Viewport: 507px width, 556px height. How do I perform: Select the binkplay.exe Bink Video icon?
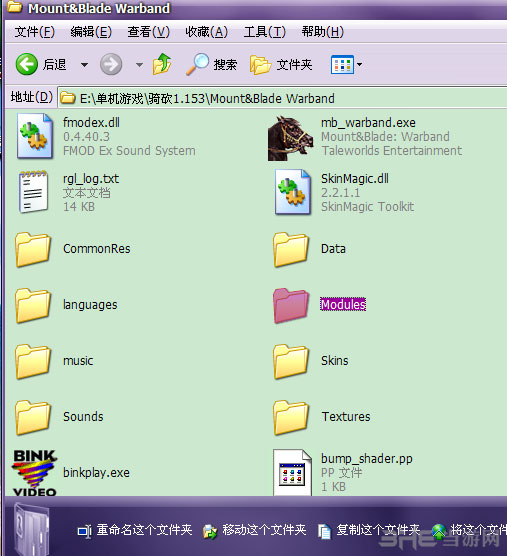click(35, 473)
